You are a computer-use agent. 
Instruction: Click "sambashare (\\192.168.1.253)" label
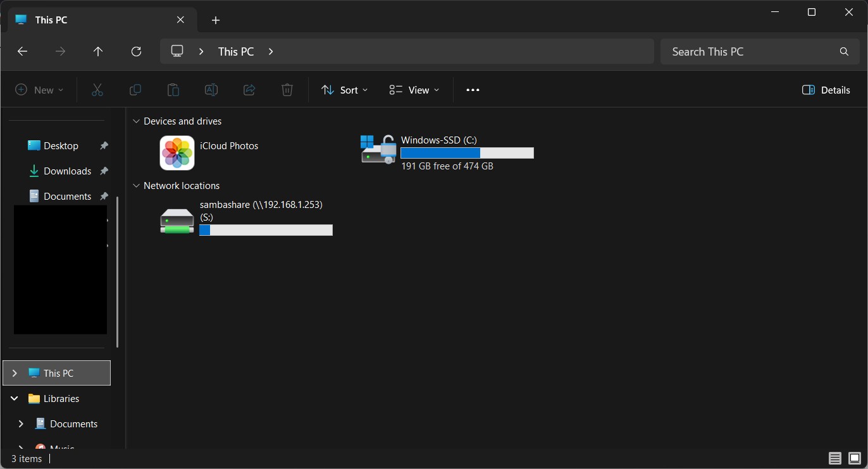[x=261, y=205]
